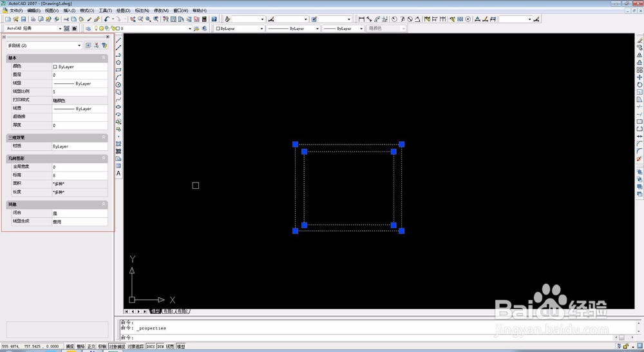The image size is (644, 352).
Task: Toggle 正交 ortho mode in status bar
Action: (x=91, y=347)
